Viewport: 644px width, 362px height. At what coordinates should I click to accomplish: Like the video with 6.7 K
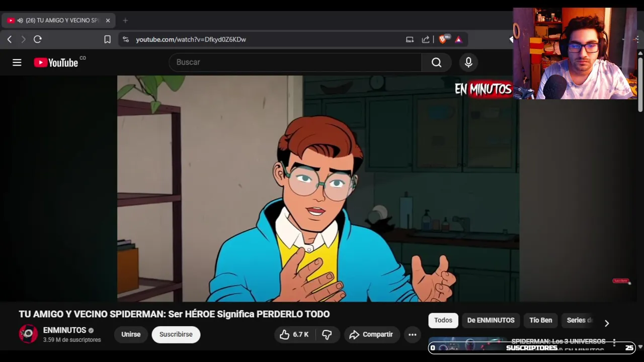click(x=294, y=334)
